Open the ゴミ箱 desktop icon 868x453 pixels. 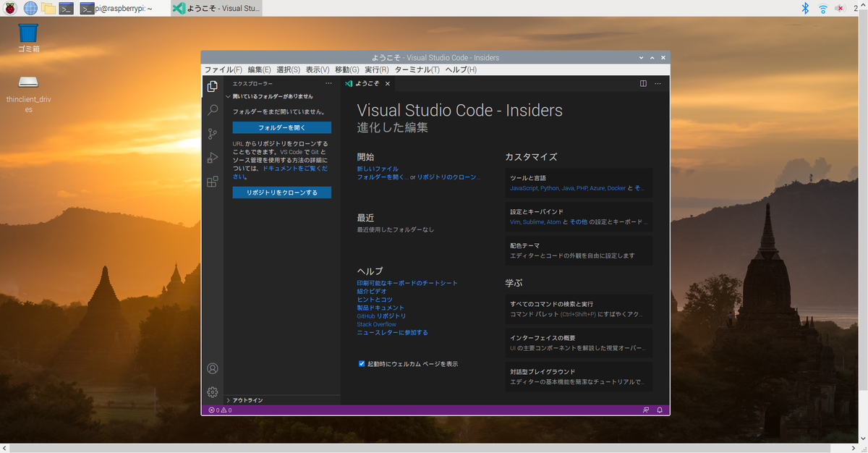28,38
